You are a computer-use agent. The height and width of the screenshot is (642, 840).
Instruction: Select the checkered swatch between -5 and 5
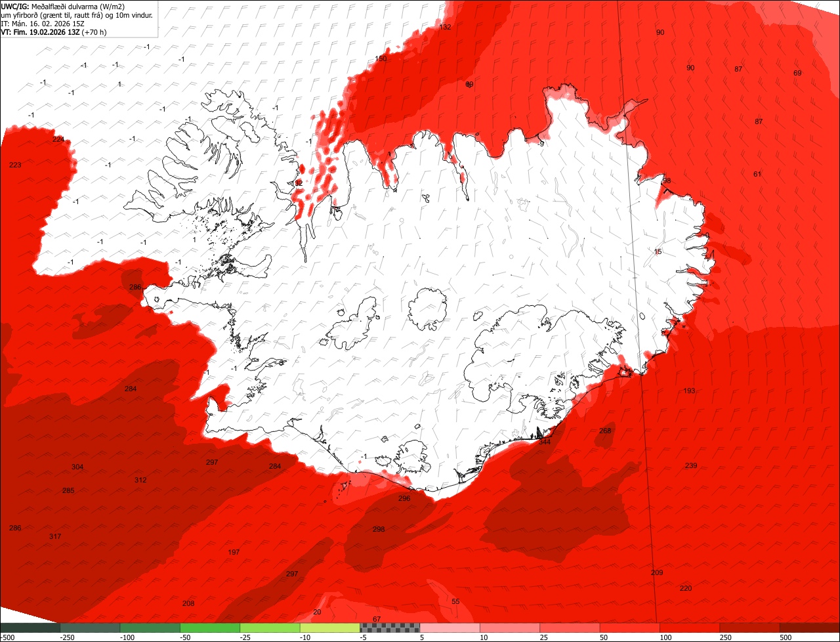tap(390, 628)
